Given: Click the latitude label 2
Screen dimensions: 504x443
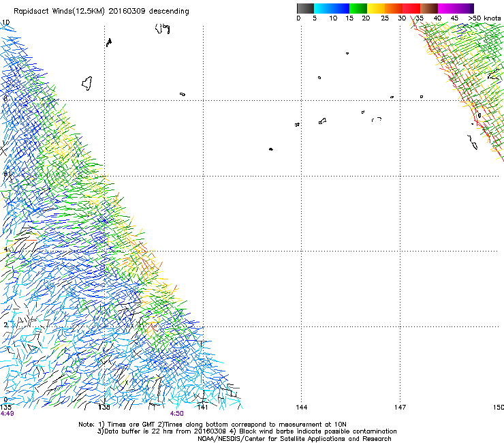Looking at the screenshot, I should point(5,325).
